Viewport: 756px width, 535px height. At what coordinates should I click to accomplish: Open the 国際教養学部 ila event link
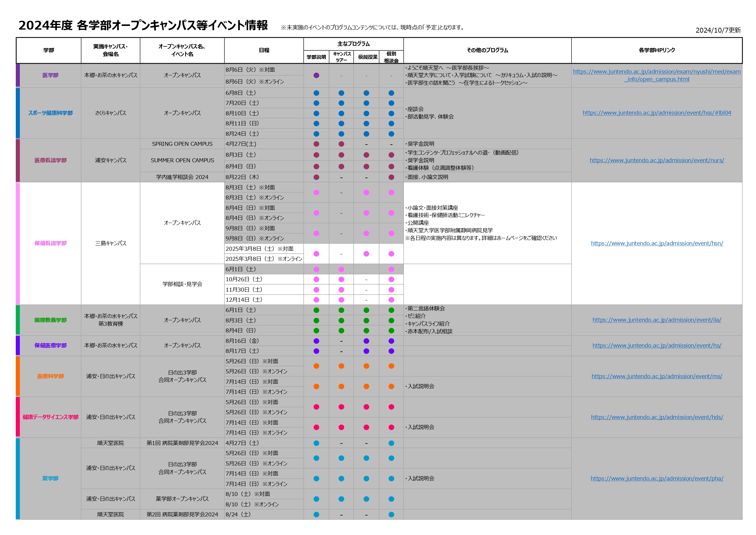657,320
